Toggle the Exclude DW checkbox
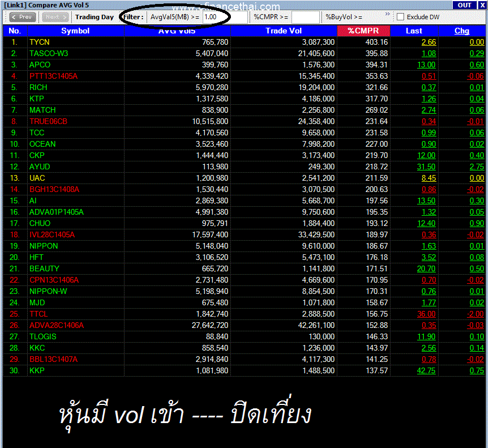 point(401,17)
